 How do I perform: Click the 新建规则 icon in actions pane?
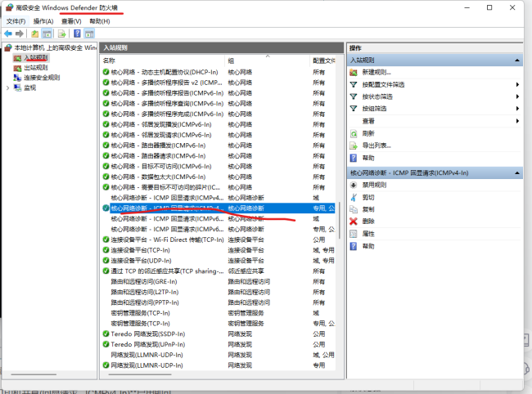point(354,72)
